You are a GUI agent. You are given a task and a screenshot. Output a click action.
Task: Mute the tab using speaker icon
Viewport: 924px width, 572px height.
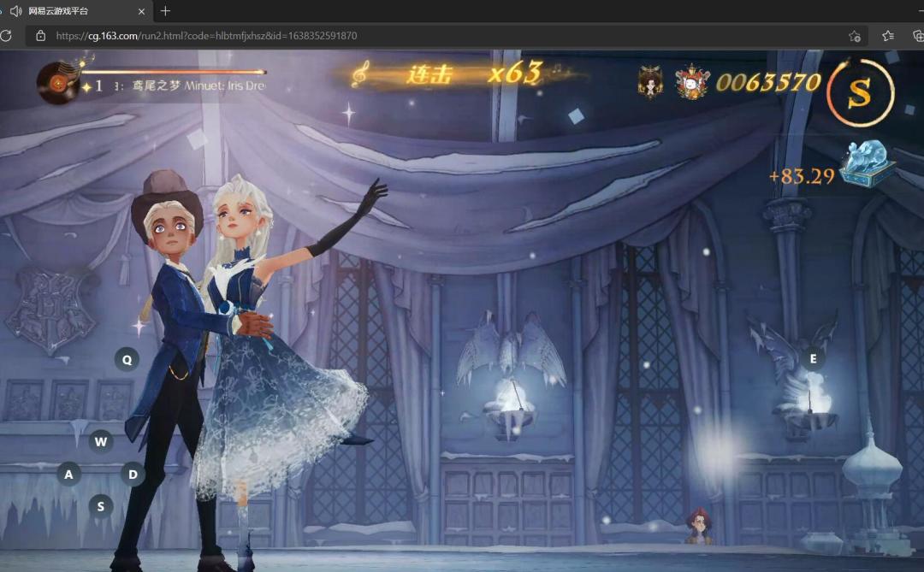(16, 10)
